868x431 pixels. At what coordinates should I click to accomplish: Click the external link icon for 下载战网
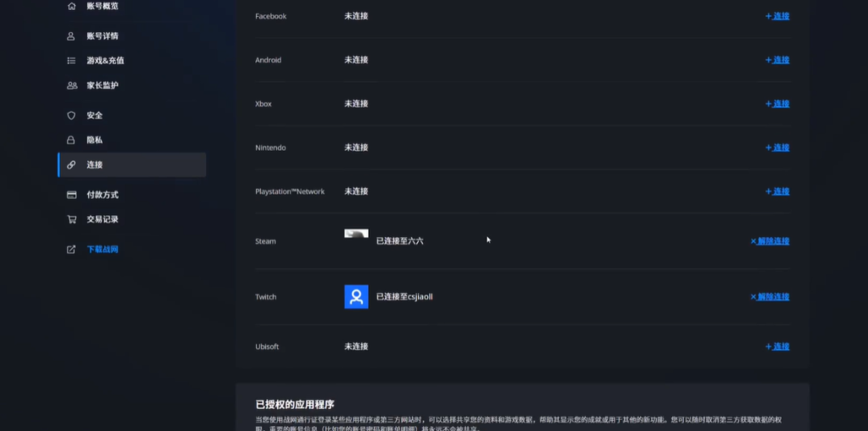(71, 250)
